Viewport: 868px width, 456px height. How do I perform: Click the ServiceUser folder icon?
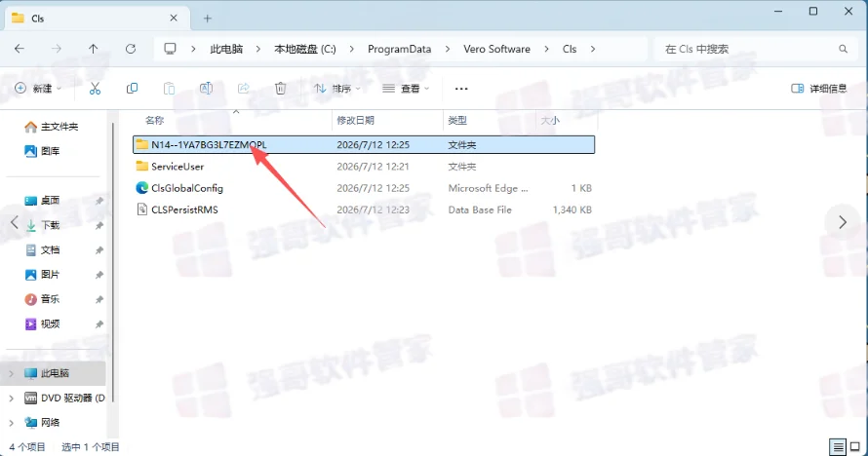click(x=142, y=166)
